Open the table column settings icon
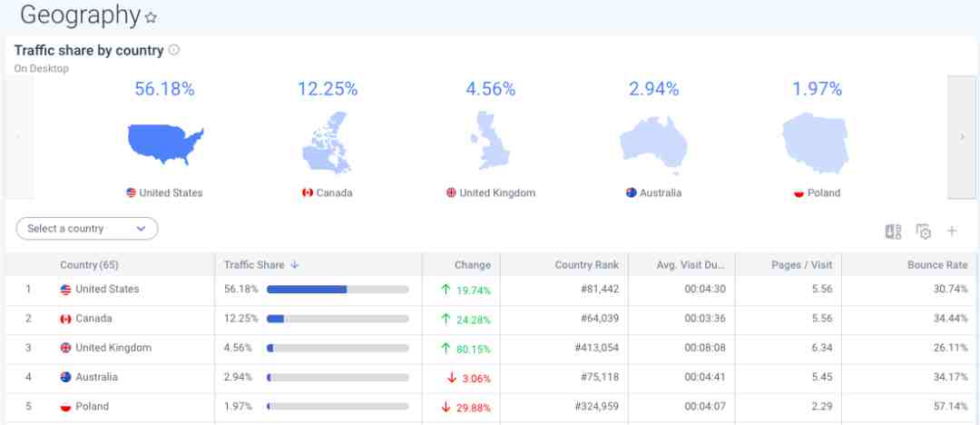The height and width of the screenshot is (425, 980). click(923, 231)
